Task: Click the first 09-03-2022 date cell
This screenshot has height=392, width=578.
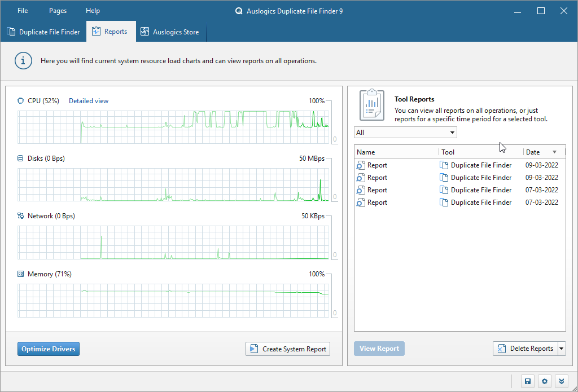Action: 542,165
